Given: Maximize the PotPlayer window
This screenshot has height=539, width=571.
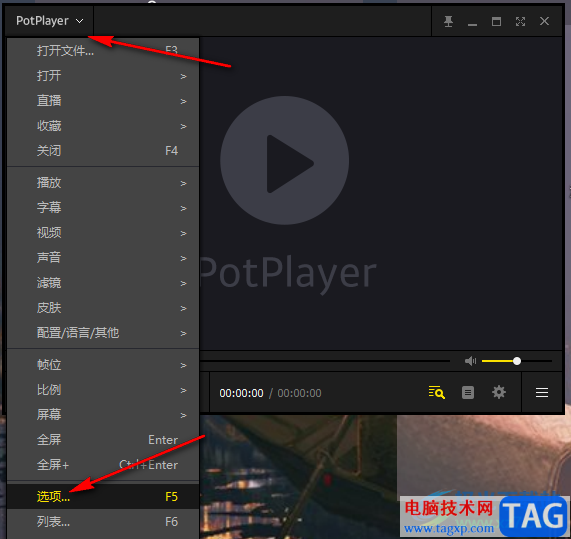Looking at the screenshot, I should click(x=496, y=21).
